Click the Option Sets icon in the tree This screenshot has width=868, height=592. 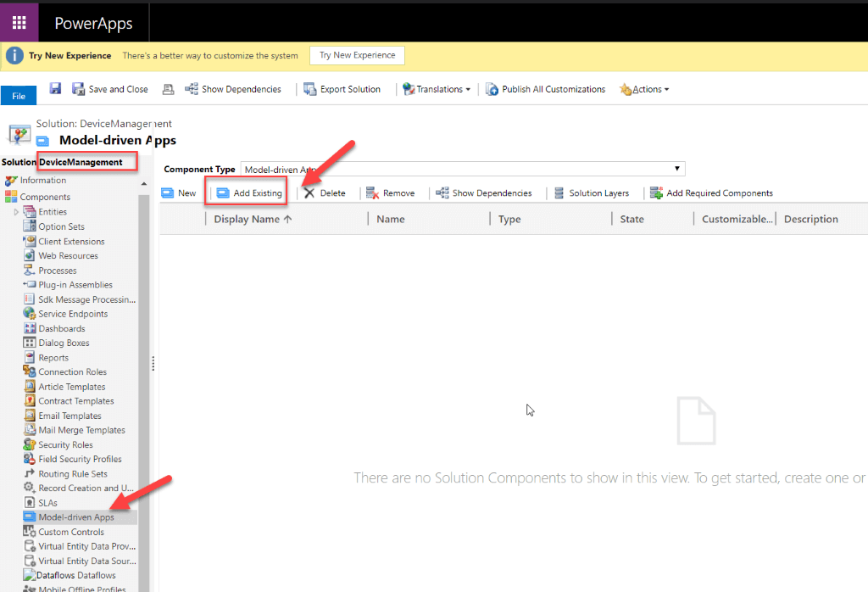[x=30, y=226]
